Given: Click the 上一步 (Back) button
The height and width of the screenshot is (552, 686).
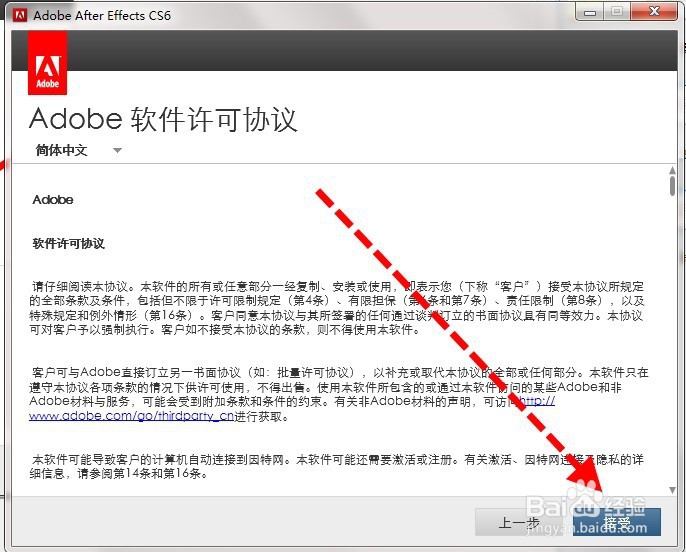Looking at the screenshot, I should (x=519, y=522).
